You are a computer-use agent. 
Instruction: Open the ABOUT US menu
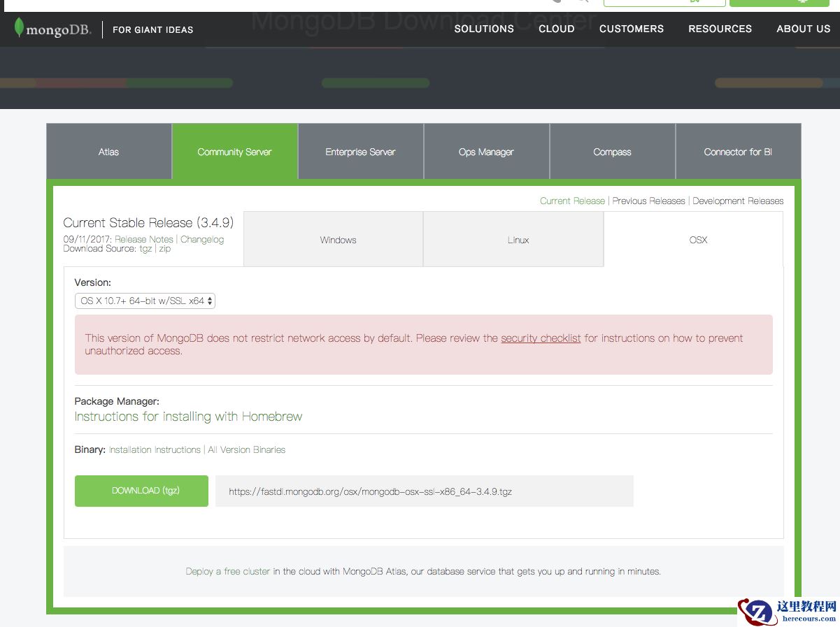[x=803, y=29]
